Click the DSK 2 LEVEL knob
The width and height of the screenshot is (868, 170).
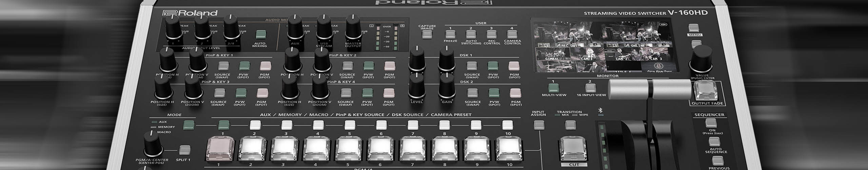(x=417, y=87)
